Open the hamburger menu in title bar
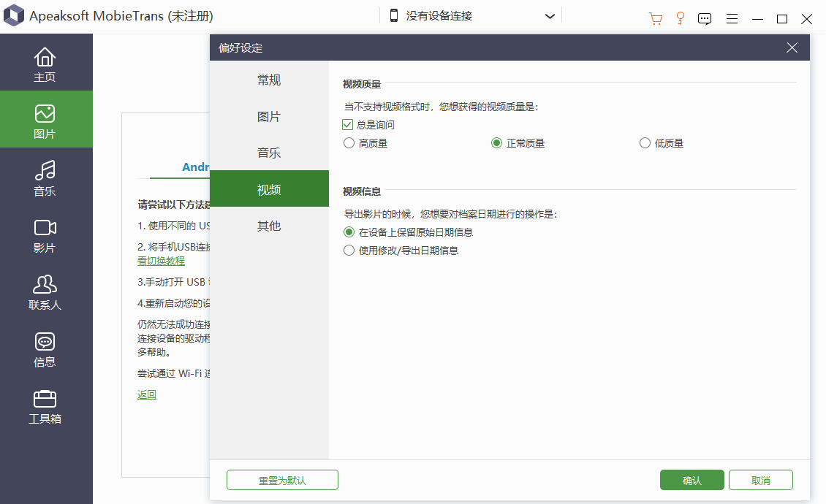This screenshot has height=504, width=826. point(732,18)
